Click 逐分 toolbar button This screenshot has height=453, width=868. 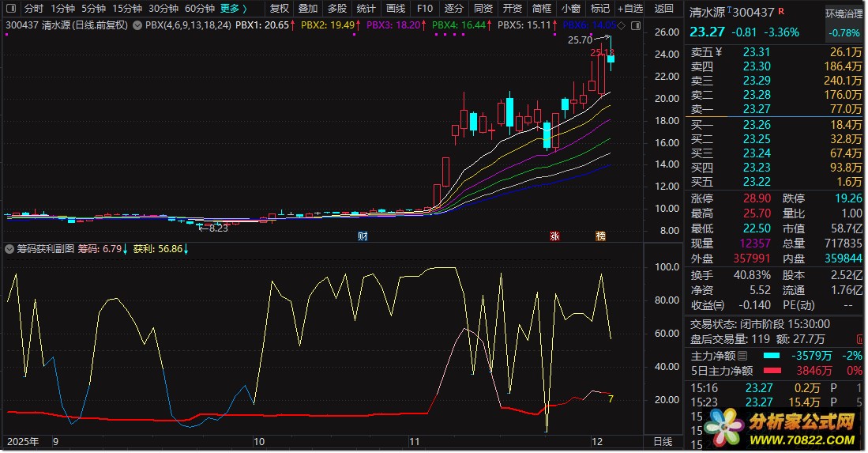pos(453,9)
